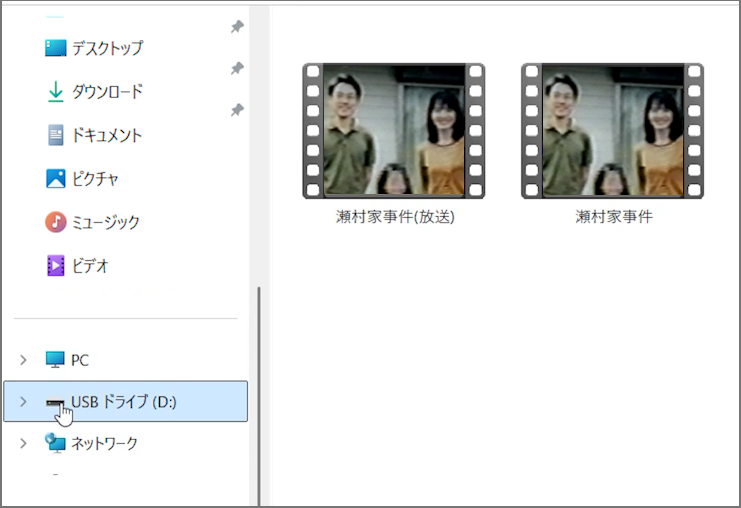This screenshot has width=741, height=508.
Task: Click the USB drive icon
Action: tap(55, 402)
